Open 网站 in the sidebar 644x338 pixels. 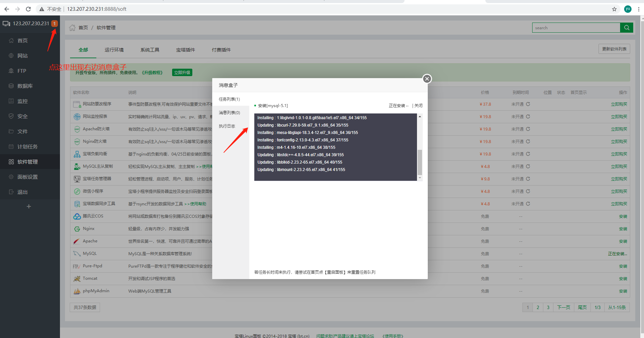(x=23, y=56)
